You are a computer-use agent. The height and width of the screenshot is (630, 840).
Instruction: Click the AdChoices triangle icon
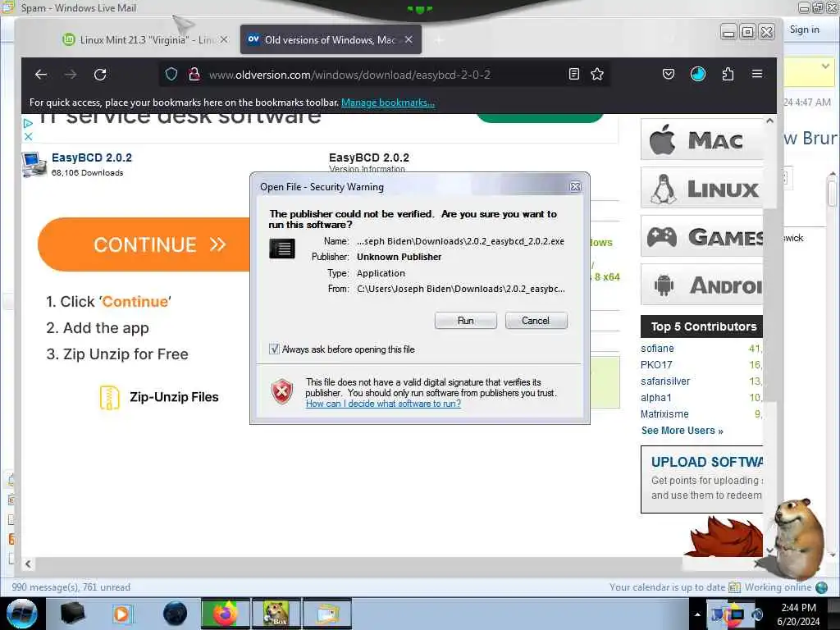click(28, 123)
